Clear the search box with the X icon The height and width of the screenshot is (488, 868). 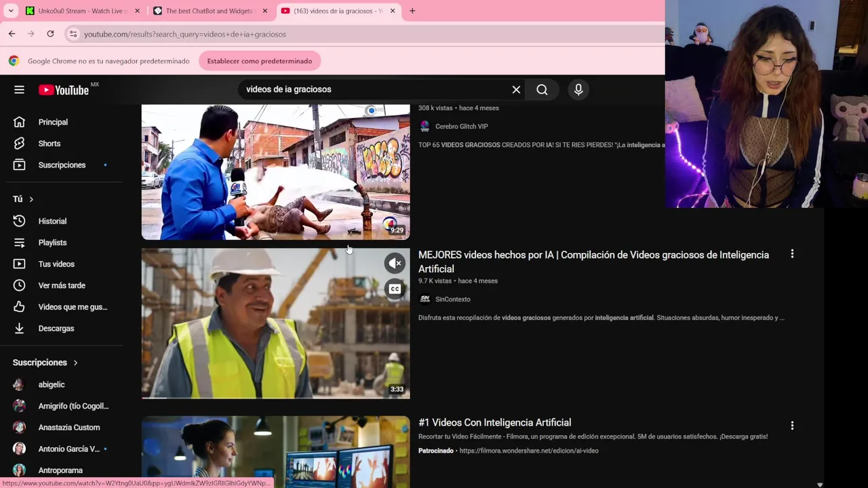pos(516,89)
